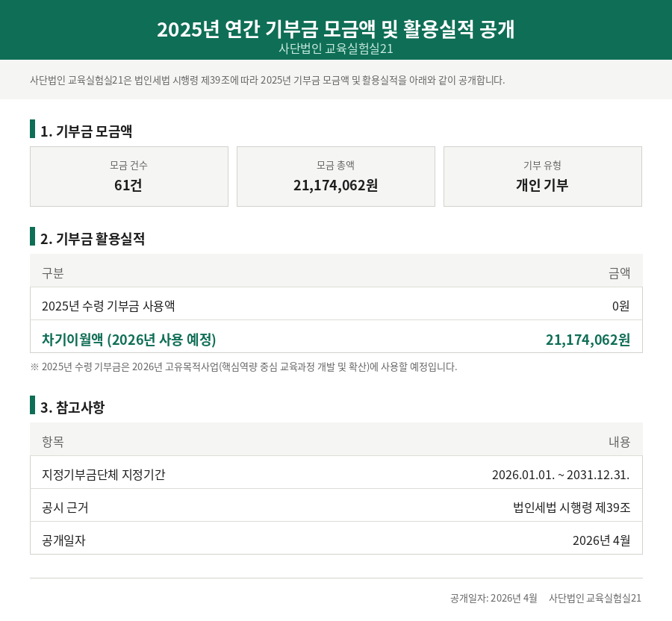
Task: Click the footer text 공개일자: 2026년 4월
Action: click(x=494, y=599)
